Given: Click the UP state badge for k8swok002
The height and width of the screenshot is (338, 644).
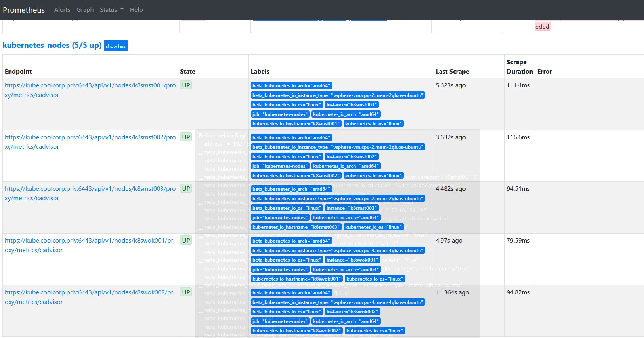Looking at the screenshot, I should (186, 292).
